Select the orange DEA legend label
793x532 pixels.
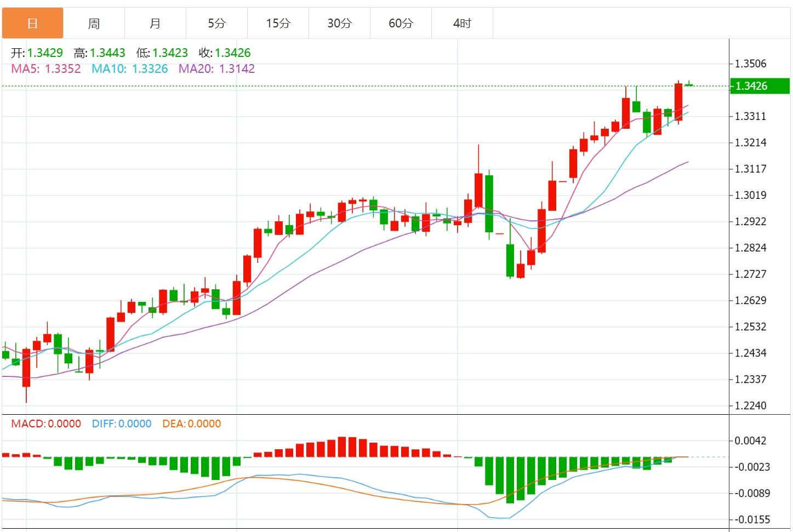pos(191,424)
